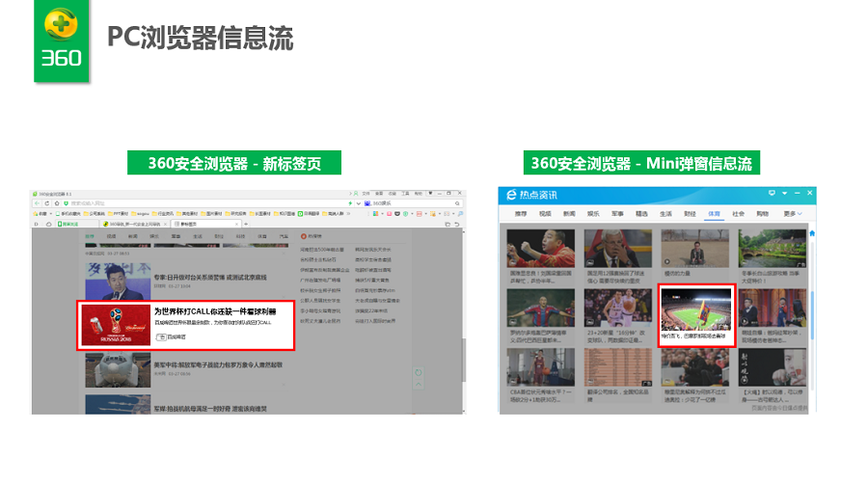This screenshot has height=484, width=868.
Task: Click the 360安全浏览器 - 新标签页 green label
Action: 233,163
